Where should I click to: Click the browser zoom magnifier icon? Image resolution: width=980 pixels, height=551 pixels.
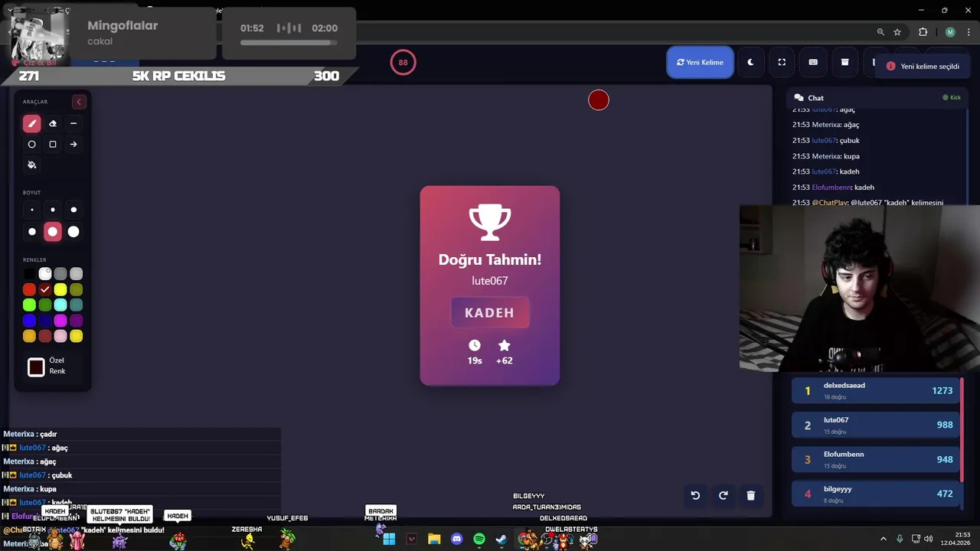click(880, 32)
